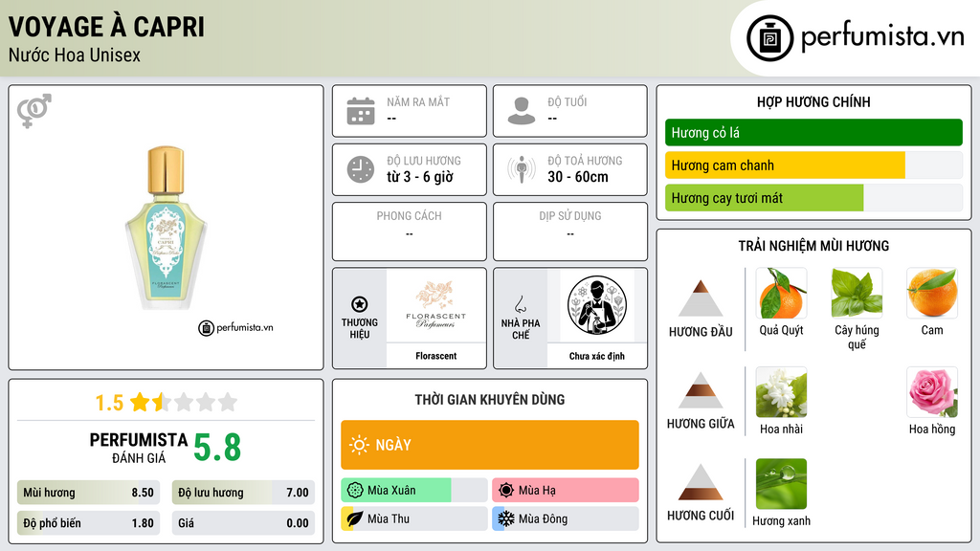The height and width of the screenshot is (551, 980).
Task: Click the unisex gender symbol icon
Action: point(34,111)
